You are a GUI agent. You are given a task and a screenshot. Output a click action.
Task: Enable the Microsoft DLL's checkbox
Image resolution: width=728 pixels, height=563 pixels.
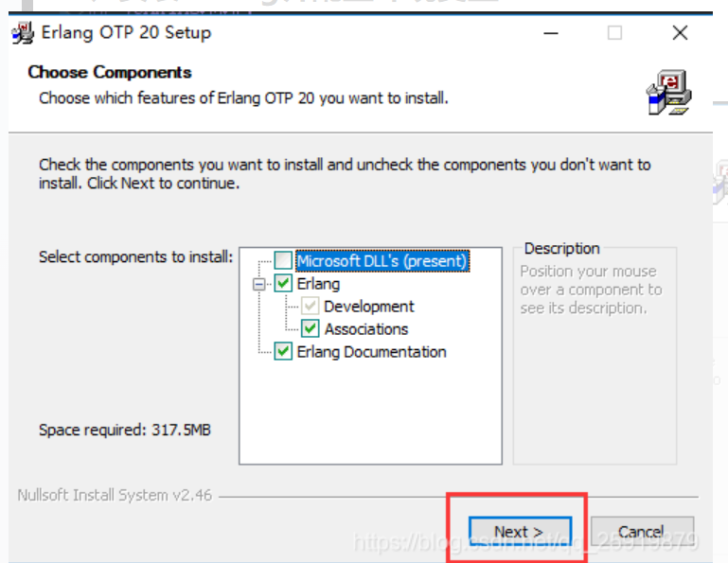(x=283, y=260)
